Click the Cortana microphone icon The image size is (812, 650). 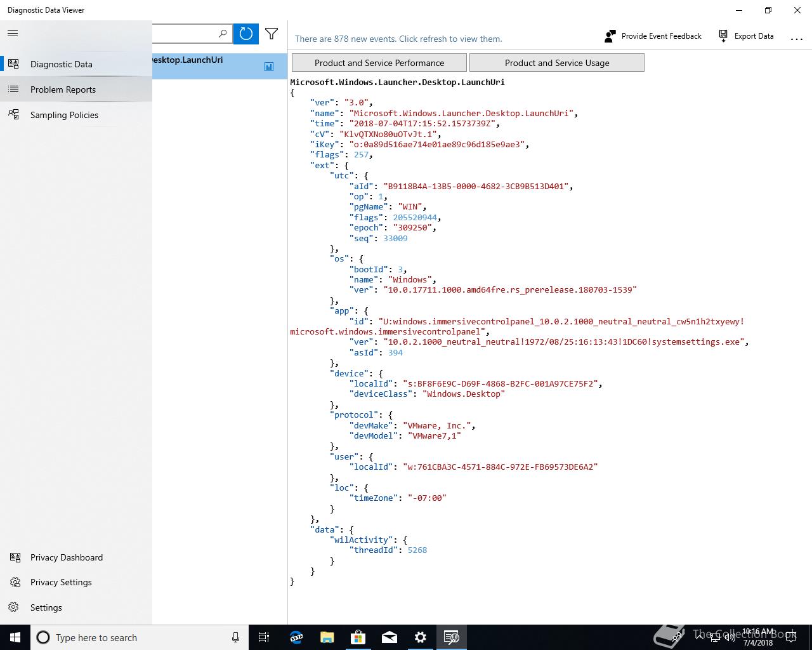coord(235,637)
